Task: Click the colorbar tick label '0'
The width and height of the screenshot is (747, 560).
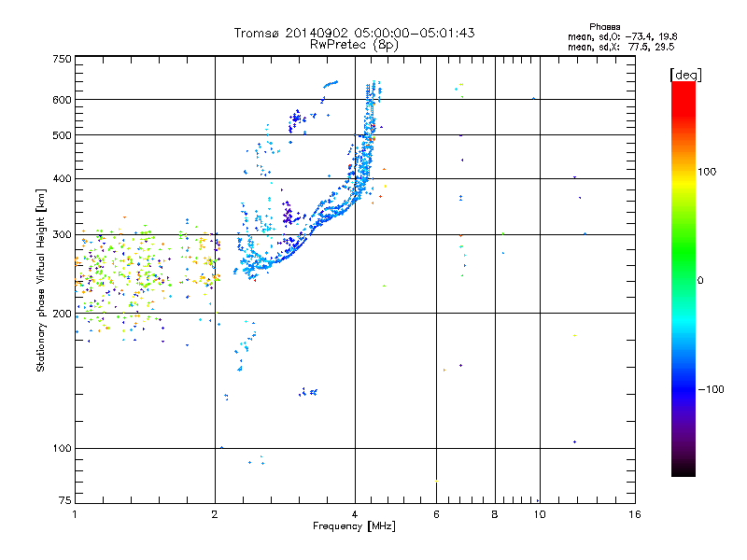Action: click(x=700, y=281)
